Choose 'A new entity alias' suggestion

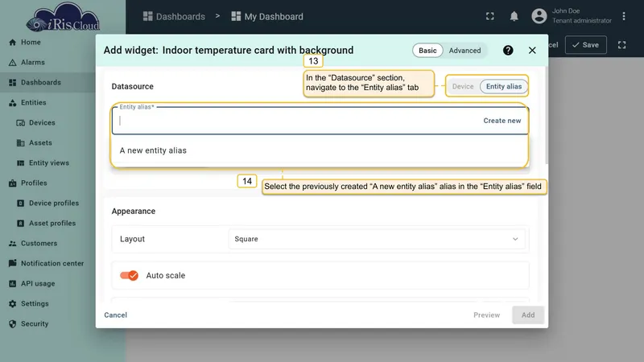coord(320,150)
